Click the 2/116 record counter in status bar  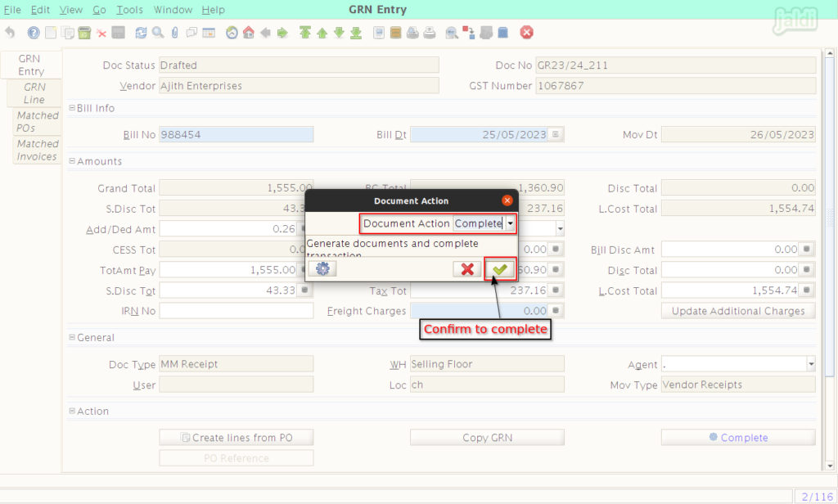click(818, 497)
